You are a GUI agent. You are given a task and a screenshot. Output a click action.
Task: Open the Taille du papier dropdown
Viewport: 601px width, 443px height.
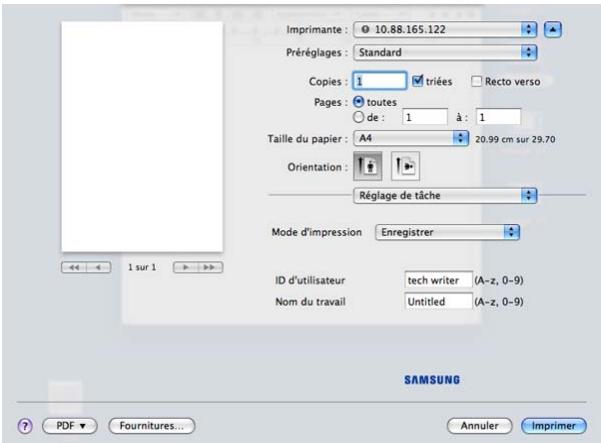pyautogui.click(x=411, y=138)
